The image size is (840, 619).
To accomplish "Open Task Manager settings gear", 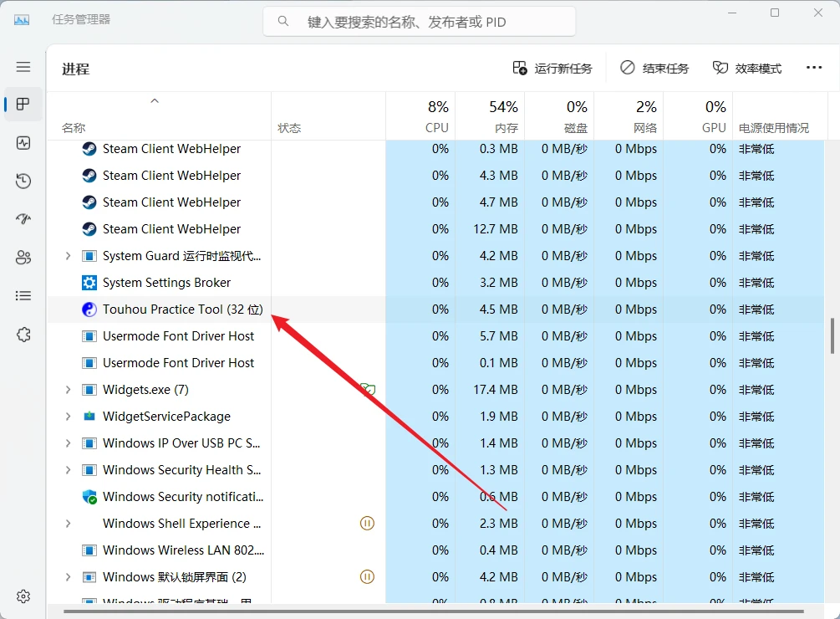I will 23,596.
